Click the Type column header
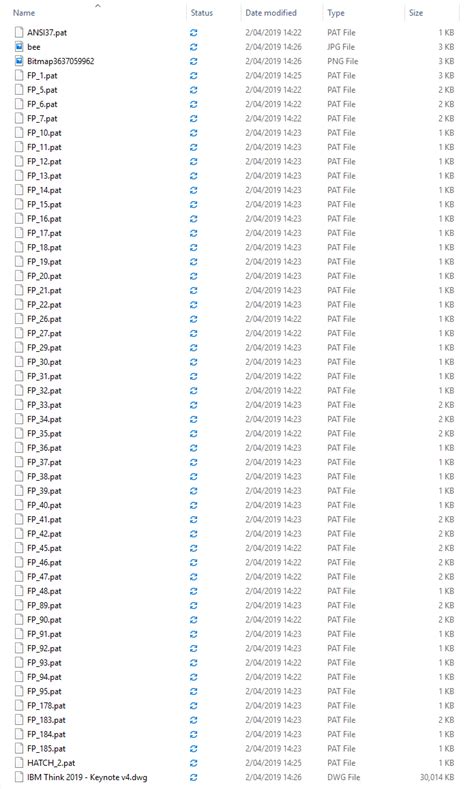Image resolution: width=474 pixels, height=789 pixels. point(336,13)
